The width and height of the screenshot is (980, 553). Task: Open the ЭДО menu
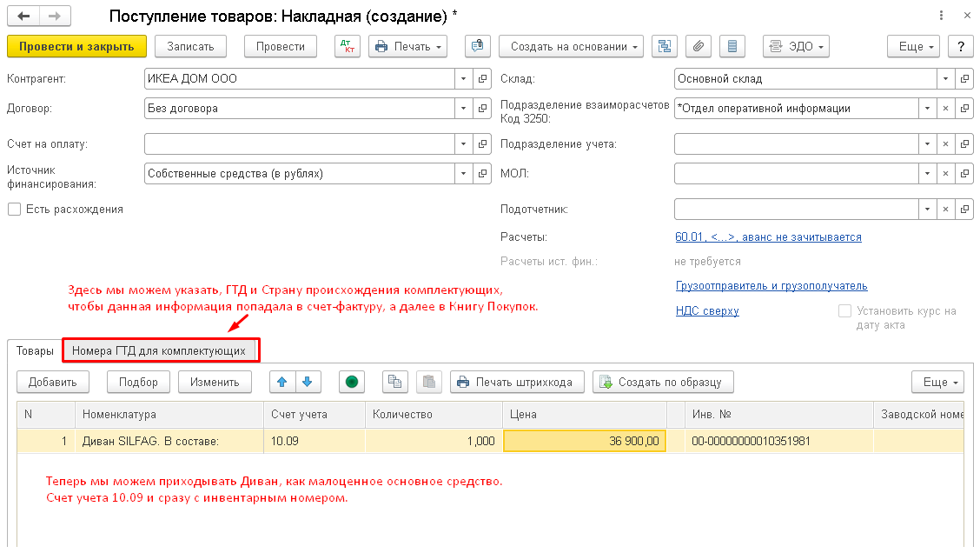pyautogui.click(x=796, y=46)
